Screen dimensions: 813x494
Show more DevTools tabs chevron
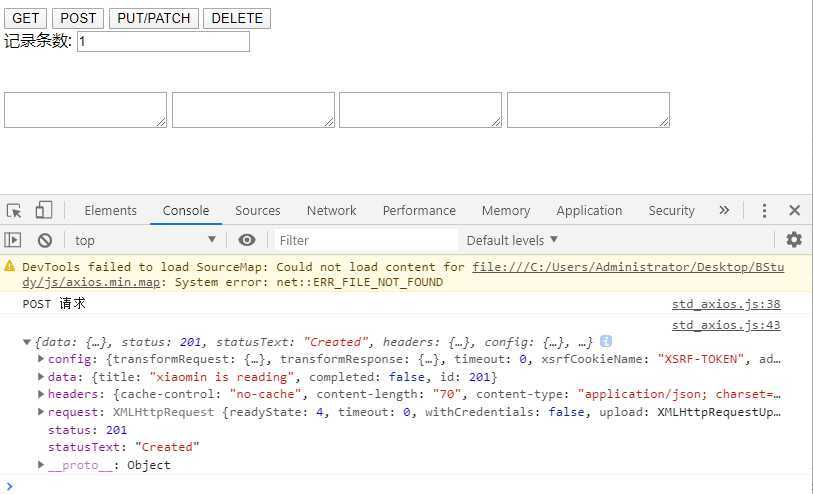click(x=724, y=210)
